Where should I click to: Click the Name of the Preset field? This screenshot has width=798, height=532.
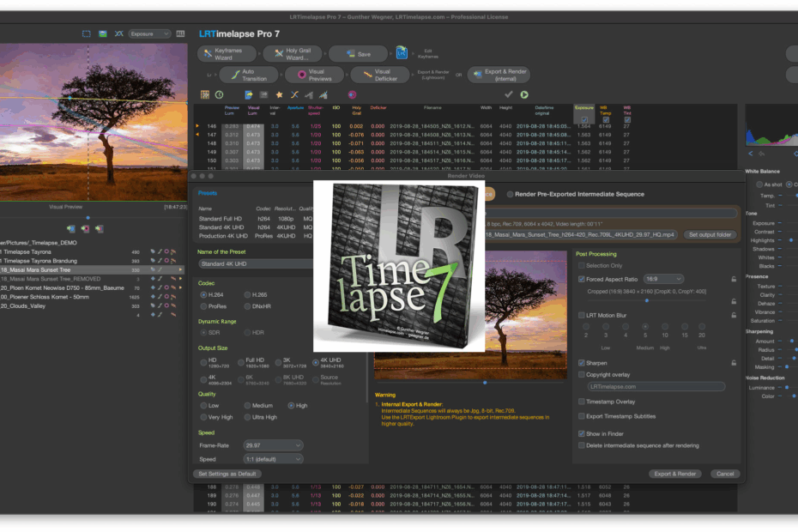(x=256, y=263)
